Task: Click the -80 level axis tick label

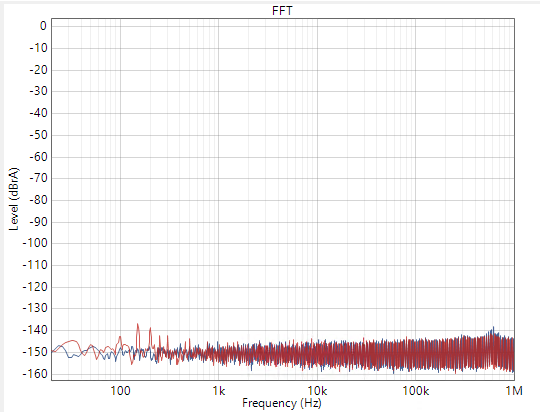Action: pos(38,200)
